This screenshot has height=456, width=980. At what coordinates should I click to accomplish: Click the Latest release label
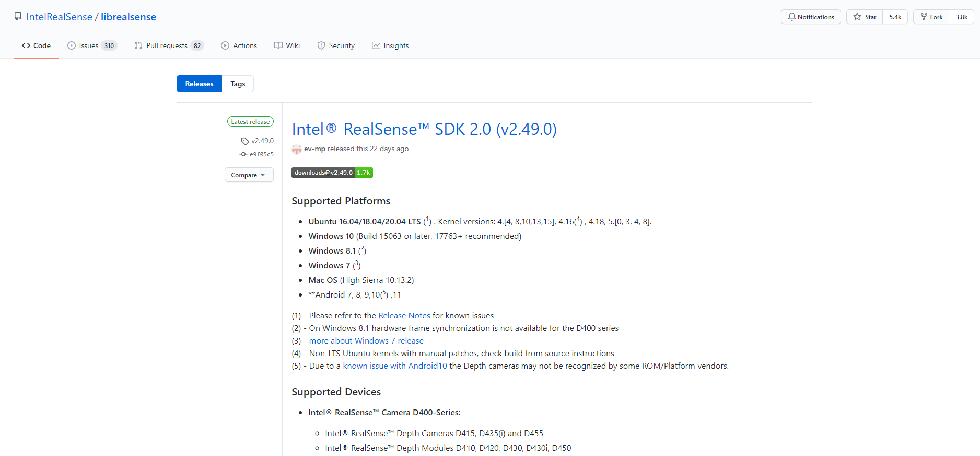(250, 121)
